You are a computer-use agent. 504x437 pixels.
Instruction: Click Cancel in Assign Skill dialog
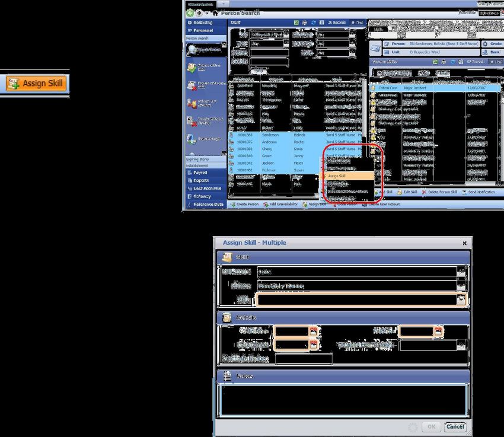[x=454, y=427]
